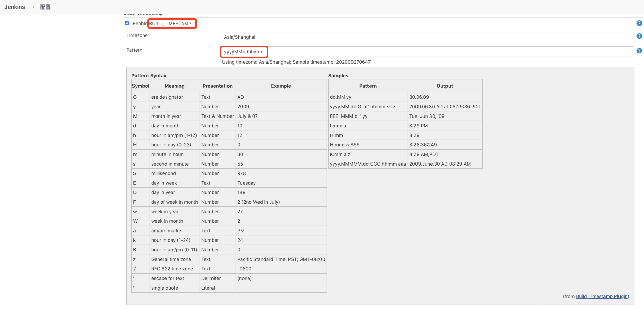644x310 pixels.
Task: Click the 'hour in am/pm (0-11)' cell
Action: click(x=175, y=250)
